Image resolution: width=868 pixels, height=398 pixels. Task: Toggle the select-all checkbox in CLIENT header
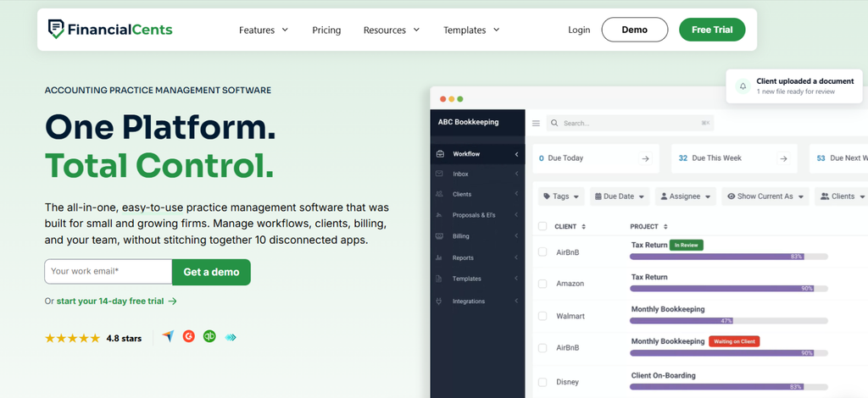click(x=542, y=226)
